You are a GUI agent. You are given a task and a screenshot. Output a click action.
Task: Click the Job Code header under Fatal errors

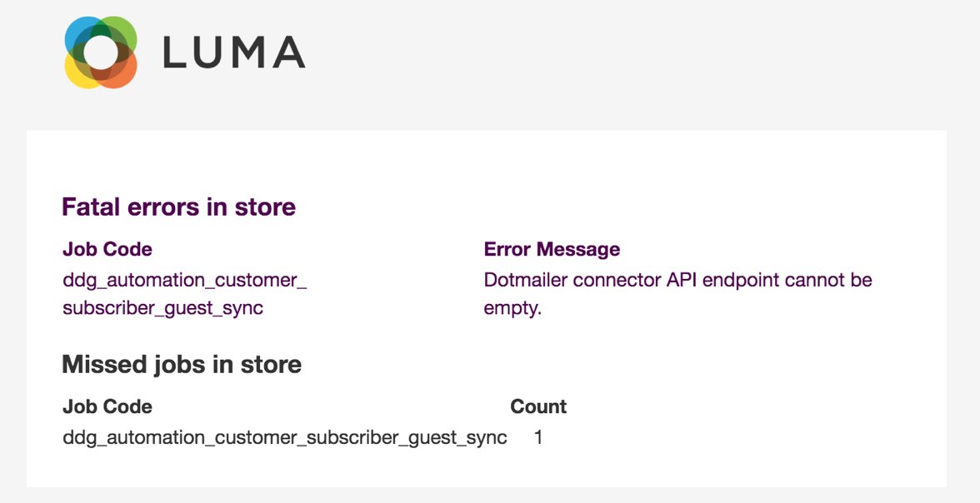click(x=107, y=249)
